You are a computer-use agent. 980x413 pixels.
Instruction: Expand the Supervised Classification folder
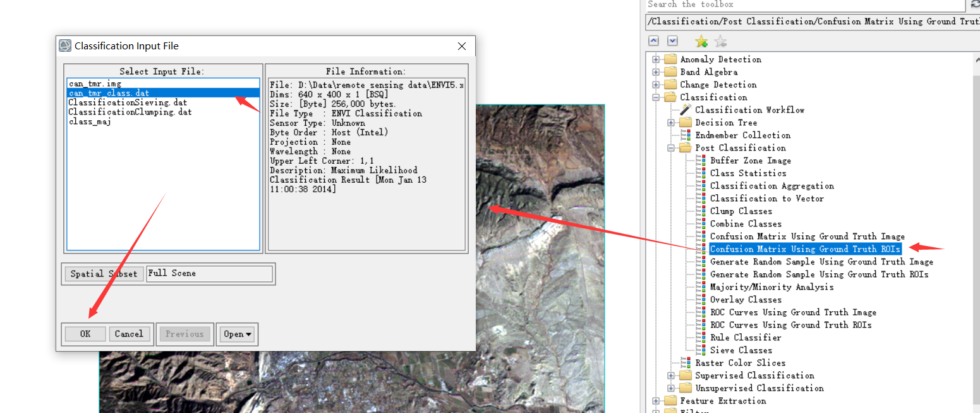tap(671, 376)
